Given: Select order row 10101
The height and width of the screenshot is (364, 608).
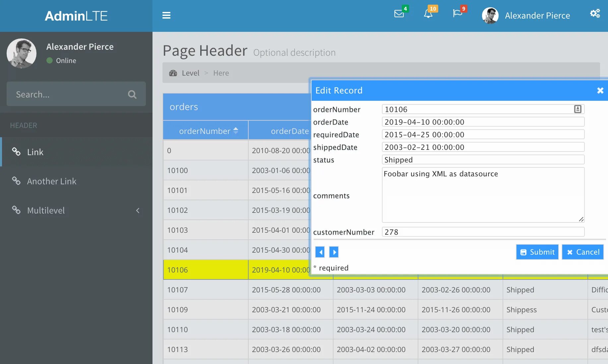Looking at the screenshot, I should (237, 190).
